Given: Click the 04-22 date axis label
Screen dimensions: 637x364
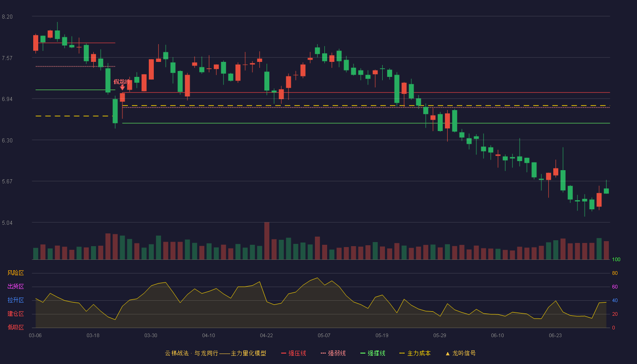Looking at the screenshot, I should tap(266, 335).
